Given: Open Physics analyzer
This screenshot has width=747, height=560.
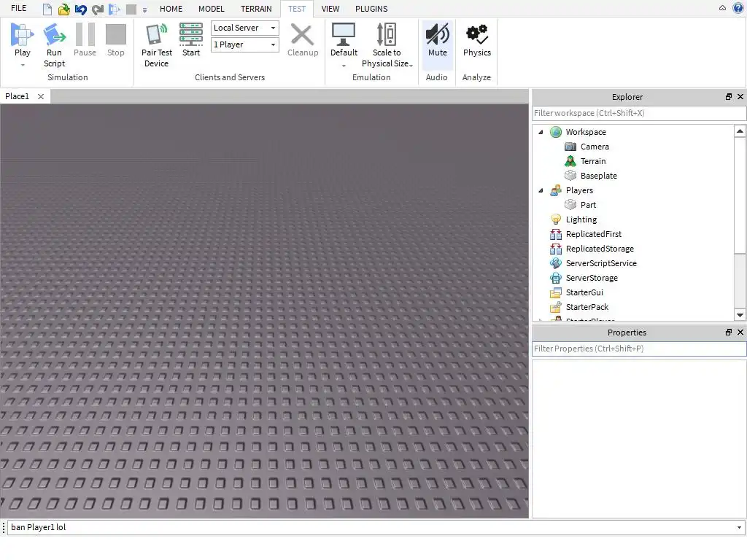Looking at the screenshot, I should pos(477,40).
